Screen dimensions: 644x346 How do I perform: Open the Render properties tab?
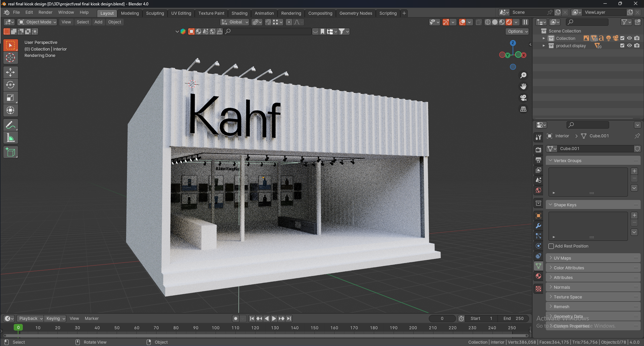[538, 150]
